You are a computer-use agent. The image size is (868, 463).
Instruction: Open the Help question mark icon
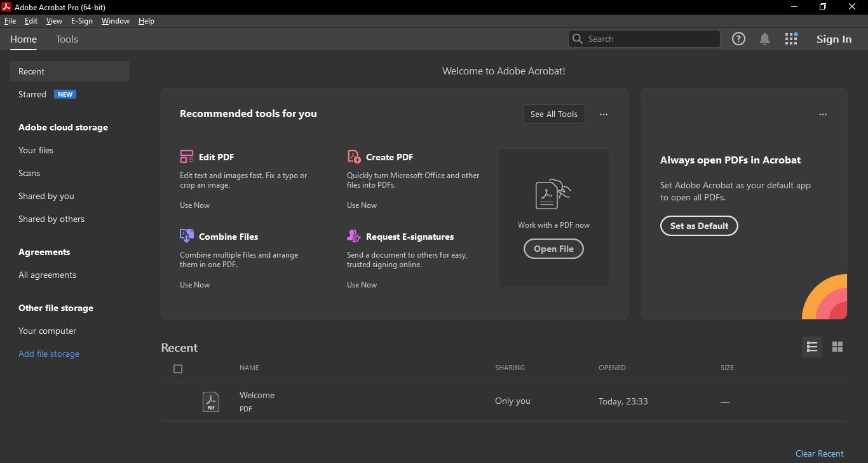738,39
